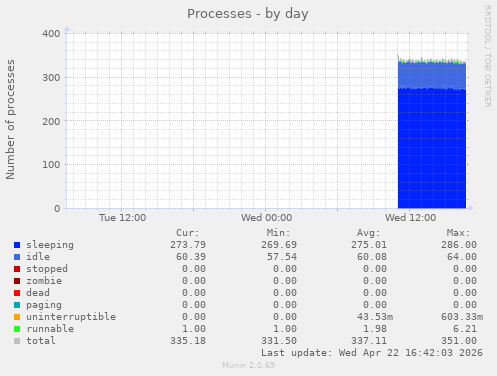
Task: Click sleeping average value 275.01
Action: pyautogui.click(x=369, y=245)
